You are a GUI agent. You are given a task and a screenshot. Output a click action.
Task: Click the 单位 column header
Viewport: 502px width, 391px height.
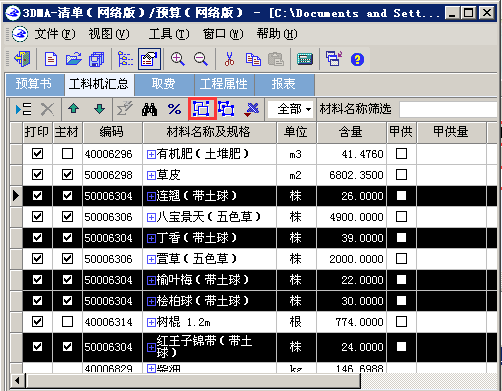pyautogui.click(x=296, y=132)
